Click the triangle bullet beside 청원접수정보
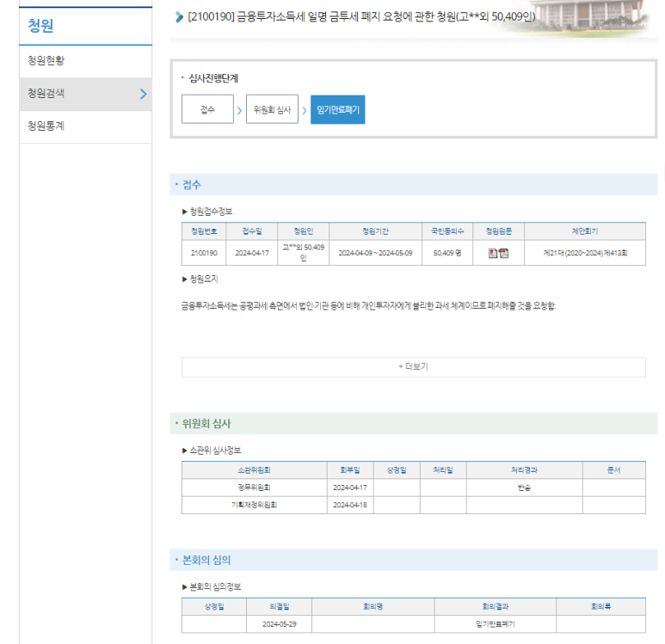665x644 pixels. click(184, 212)
